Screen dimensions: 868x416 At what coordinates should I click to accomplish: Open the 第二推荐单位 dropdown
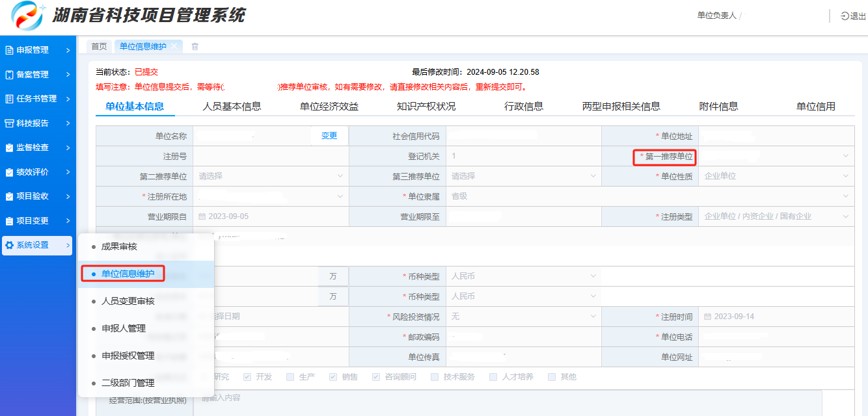[x=271, y=176]
